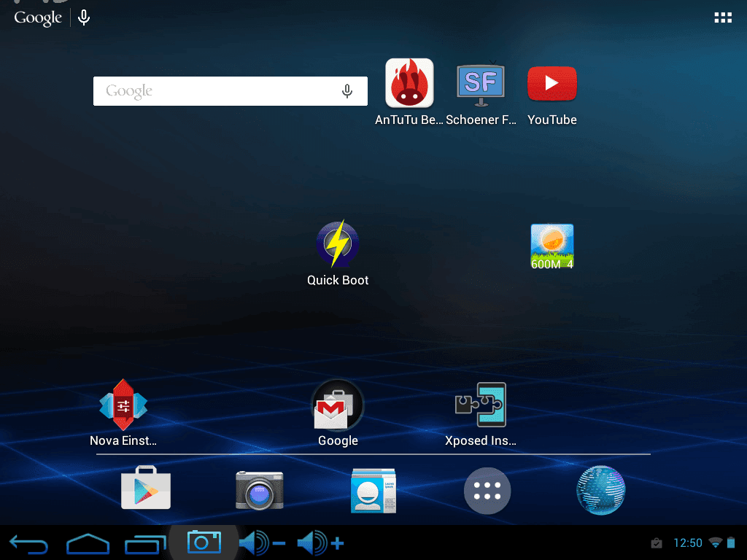Tap the microphone in the Google search widget
Viewport: 747px width, 560px height.
coord(347,91)
